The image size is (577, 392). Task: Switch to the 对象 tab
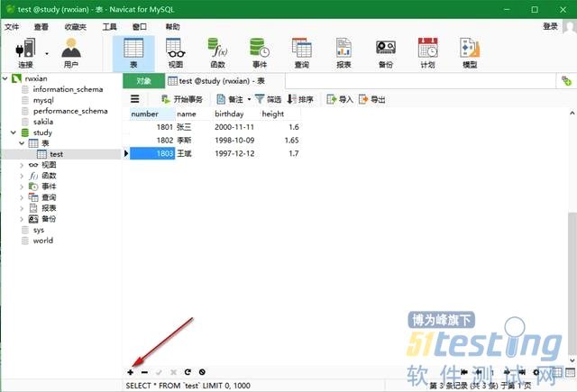point(144,81)
